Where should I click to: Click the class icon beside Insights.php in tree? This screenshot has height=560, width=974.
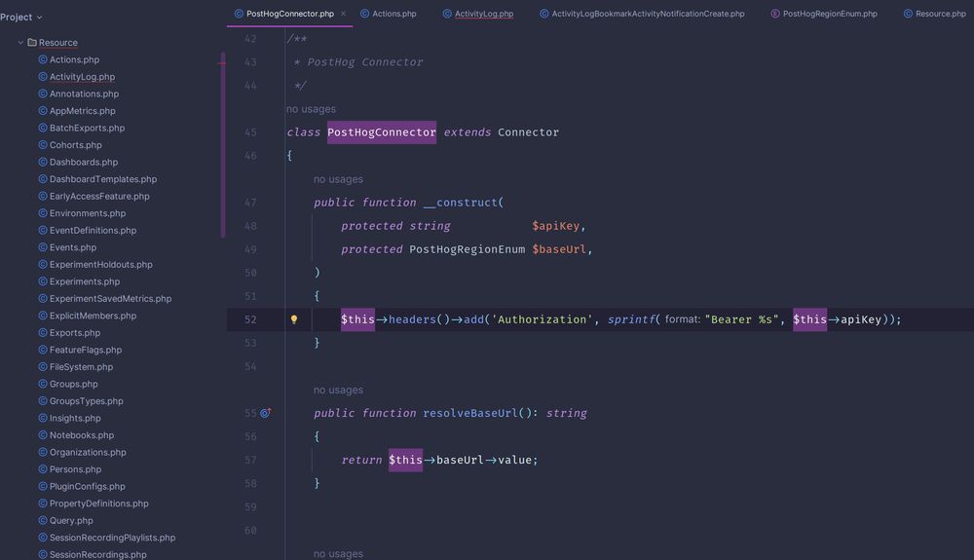(43, 419)
